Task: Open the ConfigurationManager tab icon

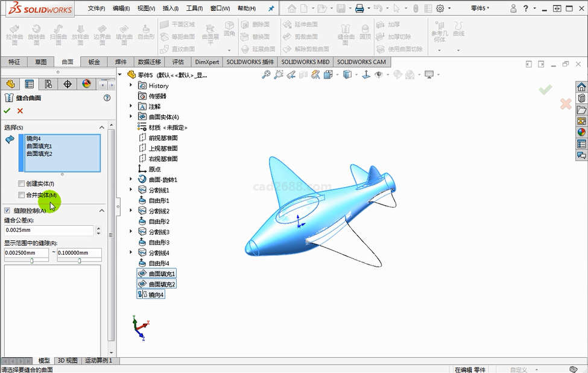Action: (x=48, y=84)
